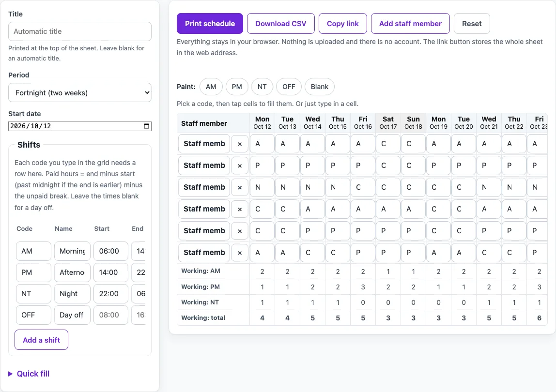Click the 22:00 start time field
The width and height of the screenshot is (556, 392).
tap(111, 293)
